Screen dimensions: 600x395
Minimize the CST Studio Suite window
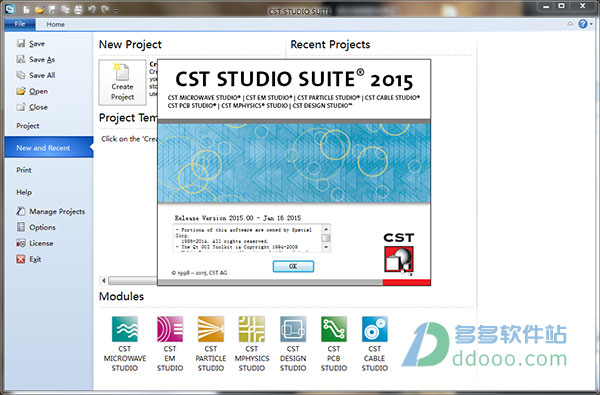pyautogui.click(x=546, y=7)
